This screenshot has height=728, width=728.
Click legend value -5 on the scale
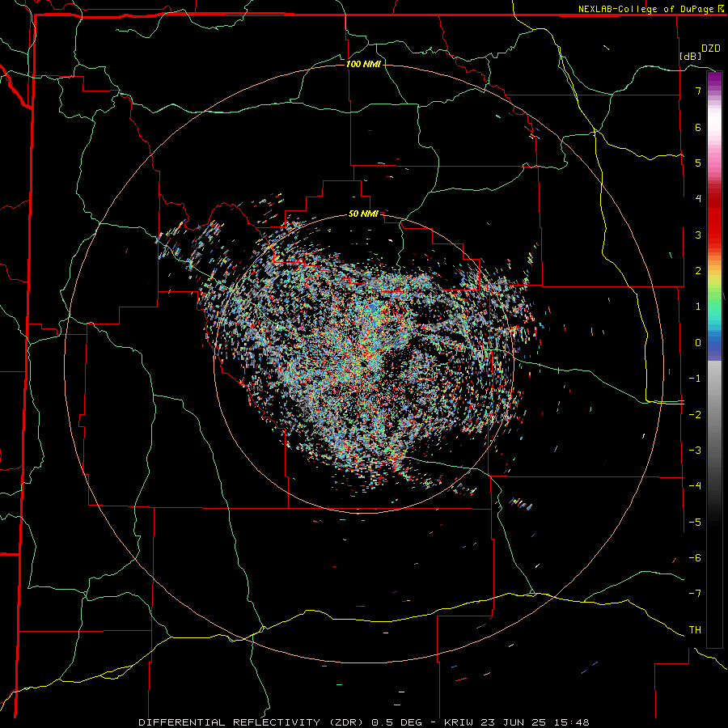click(x=695, y=523)
